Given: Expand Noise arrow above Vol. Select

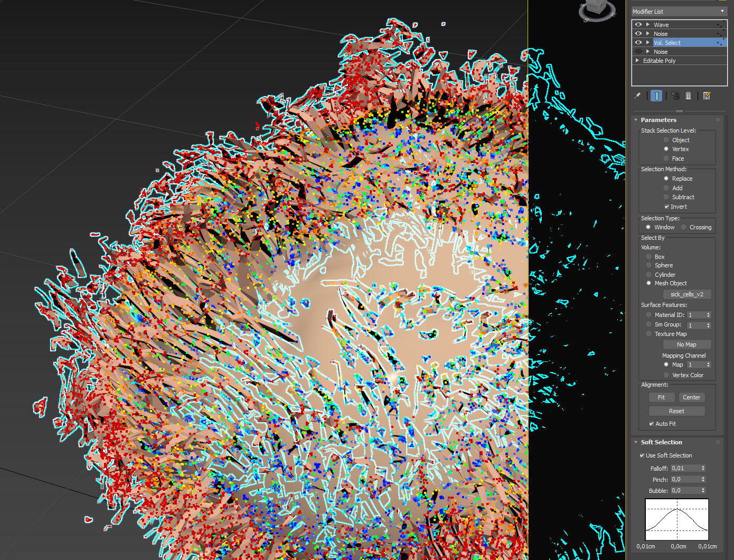Looking at the screenshot, I should coord(648,34).
